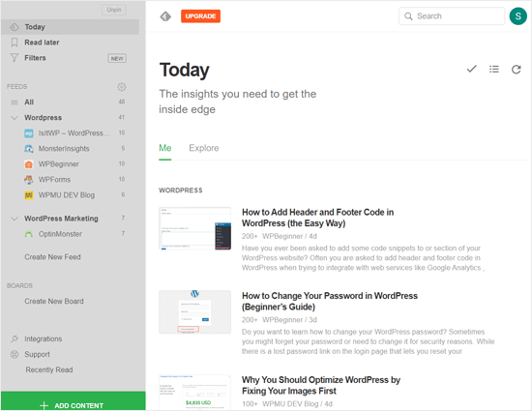Open Filters in the sidebar
The image size is (532, 411).
tap(35, 58)
